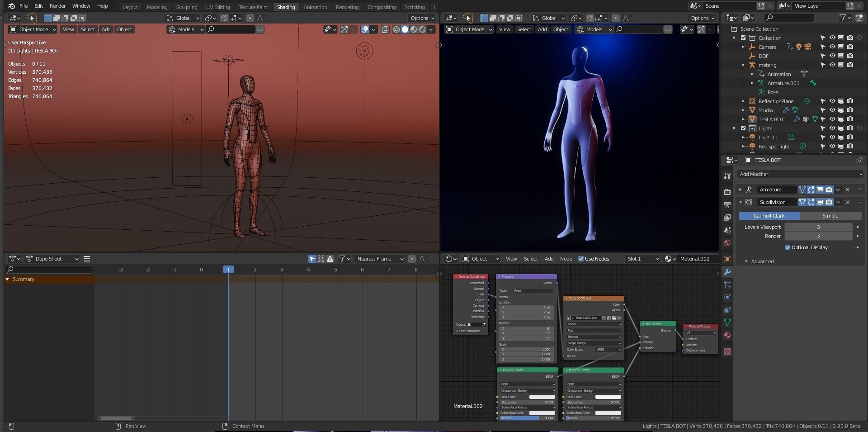868x432 pixels.
Task: Open the Scene properties tab icon
Action: [727, 230]
